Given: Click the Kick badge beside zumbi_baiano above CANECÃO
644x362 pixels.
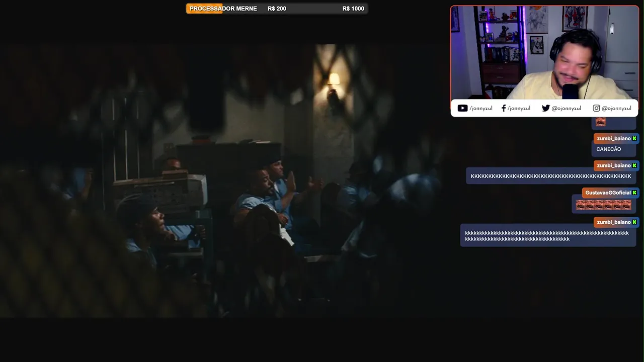Looking at the screenshot, I should tap(634, 138).
